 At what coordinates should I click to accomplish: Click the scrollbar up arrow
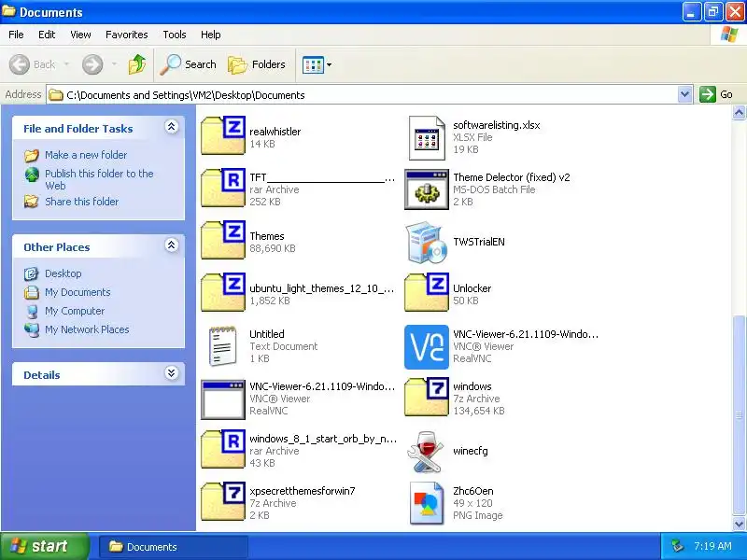point(739,113)
